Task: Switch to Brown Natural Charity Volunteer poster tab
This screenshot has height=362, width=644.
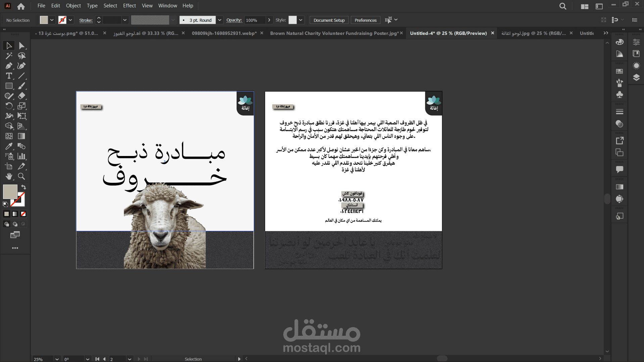Action: [334, 33]
